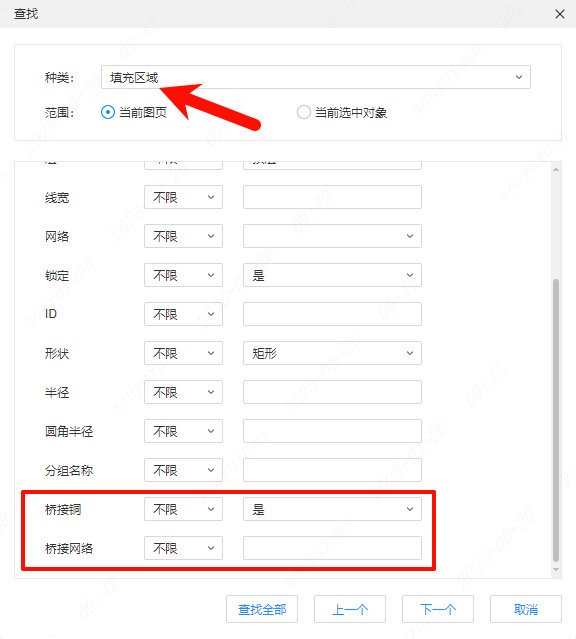Screen dimensions: 576x639
Task: Click the 圆角半径 label text
Action: tap(69, 431)
